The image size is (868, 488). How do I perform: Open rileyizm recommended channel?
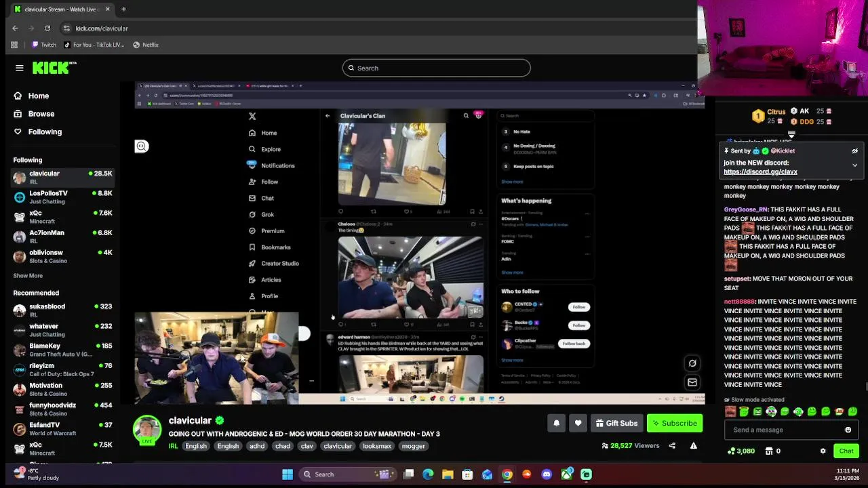click(62, 369)
